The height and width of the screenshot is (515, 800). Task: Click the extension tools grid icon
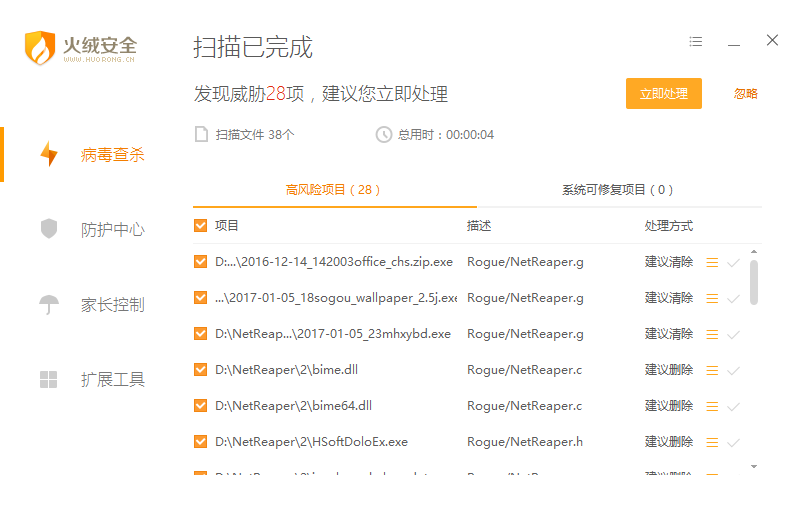(x=48, y=379)
